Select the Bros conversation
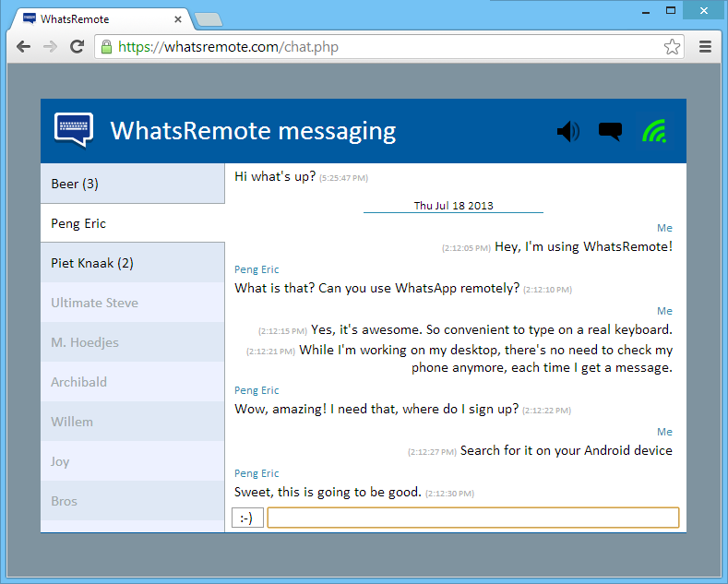 coord(132,501)
